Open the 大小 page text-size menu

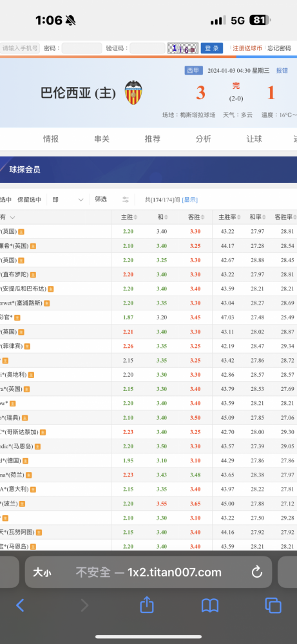pyautogui.click(x=42, y=572)
